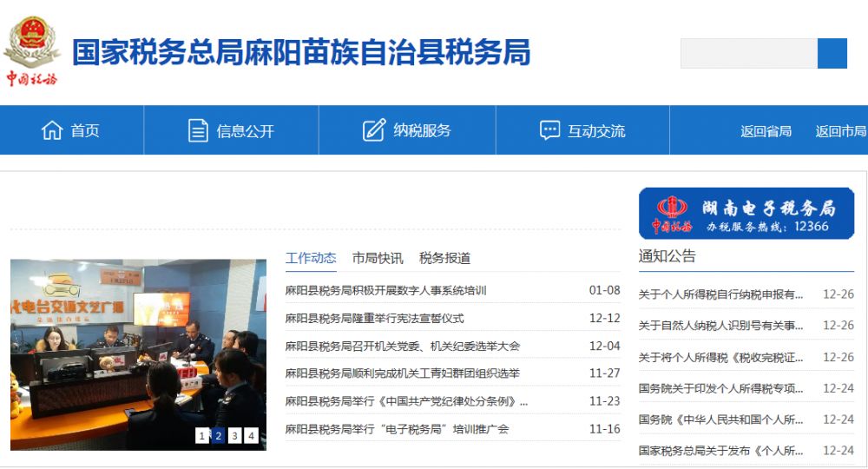
Task: Go to 返回省局 link
Action: [x=766, y=131]
